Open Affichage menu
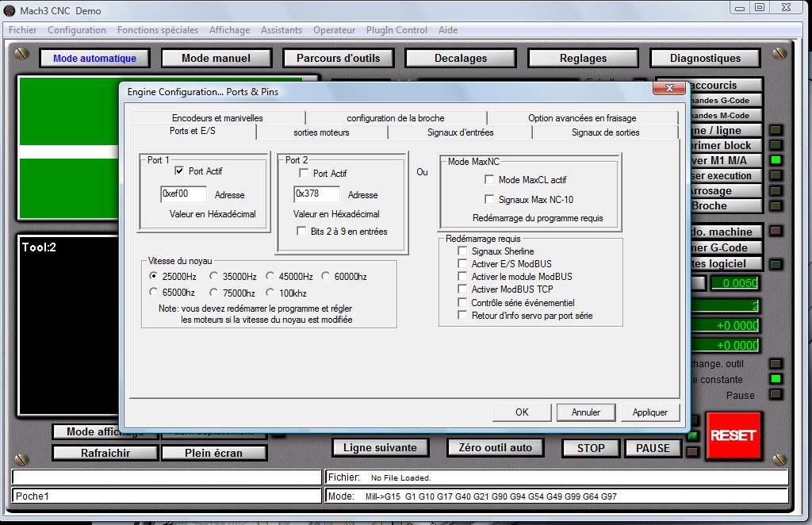812x525 pixels. [229, 30]
